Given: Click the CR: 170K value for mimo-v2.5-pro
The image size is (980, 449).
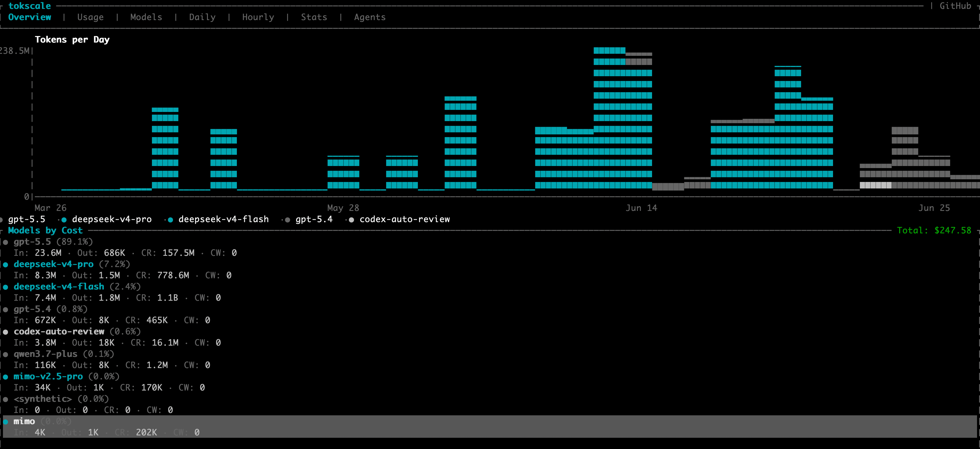Looking at the screenshot, I should [141, 388].
